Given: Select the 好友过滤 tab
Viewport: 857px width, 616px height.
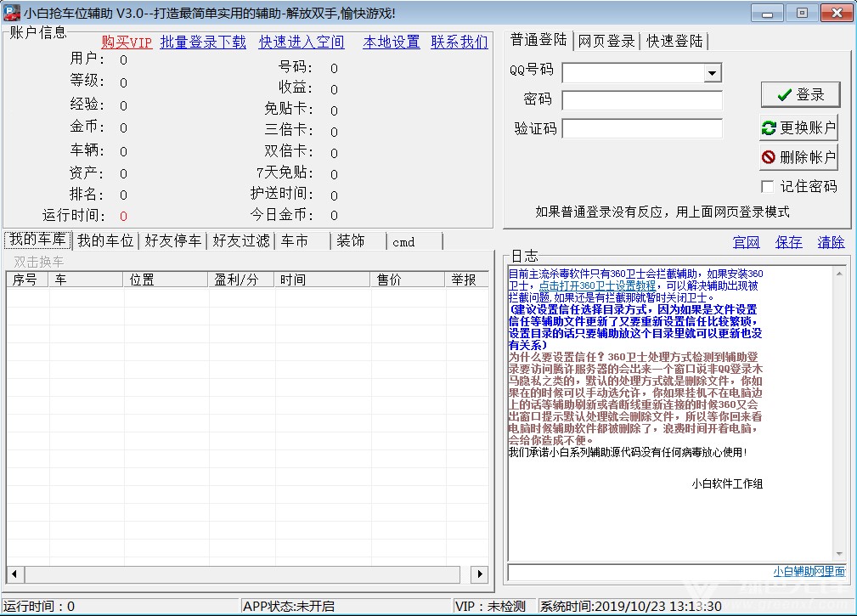Looking at the screenshot, I should [241, 241].
